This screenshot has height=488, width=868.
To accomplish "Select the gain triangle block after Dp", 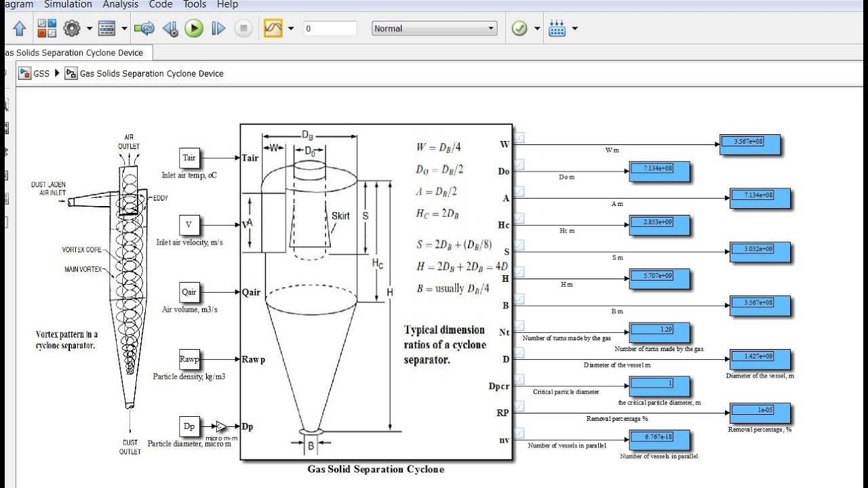I will point(221,426).
